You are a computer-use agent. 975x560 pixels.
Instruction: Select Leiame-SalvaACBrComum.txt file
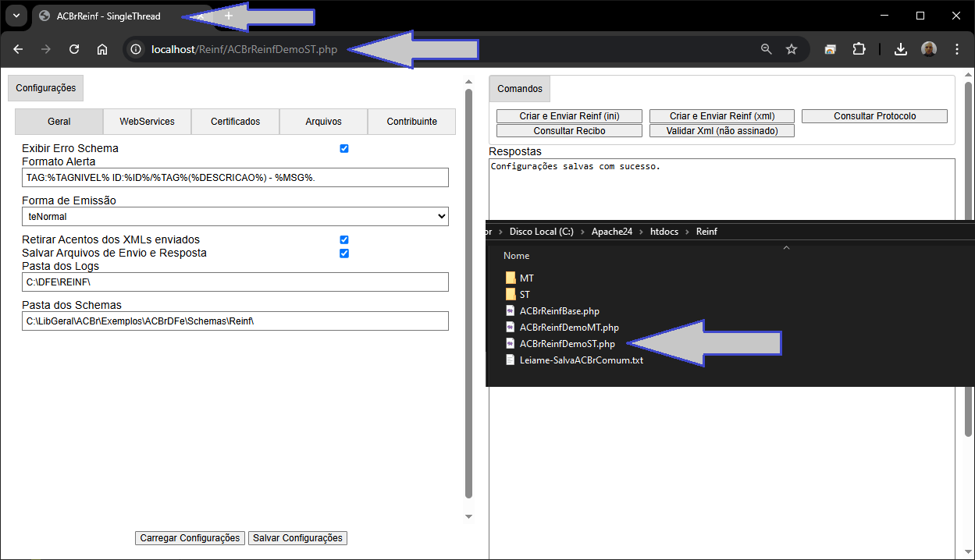tap(574, 360)
